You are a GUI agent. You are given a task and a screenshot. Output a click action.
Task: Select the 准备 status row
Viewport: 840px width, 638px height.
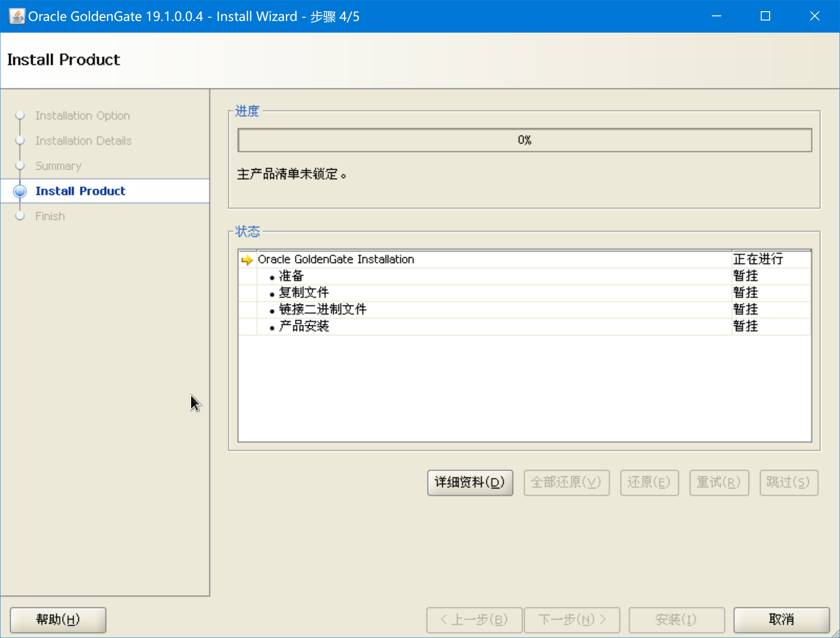point(524,276)
